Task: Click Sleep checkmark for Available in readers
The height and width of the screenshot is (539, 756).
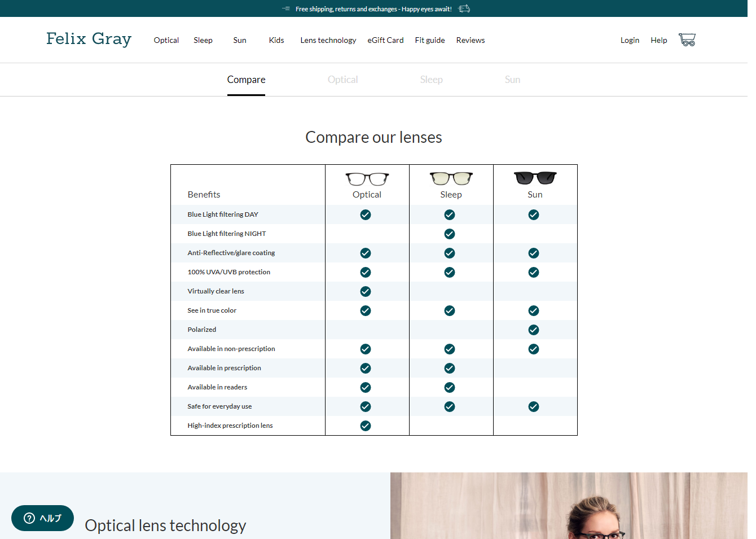Action: click(x=450, y=387)
